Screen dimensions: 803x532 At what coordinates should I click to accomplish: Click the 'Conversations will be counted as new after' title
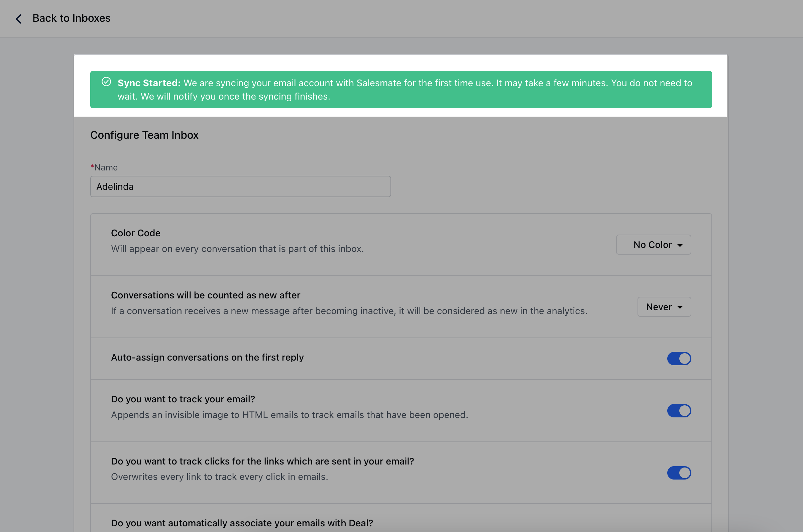205,295
